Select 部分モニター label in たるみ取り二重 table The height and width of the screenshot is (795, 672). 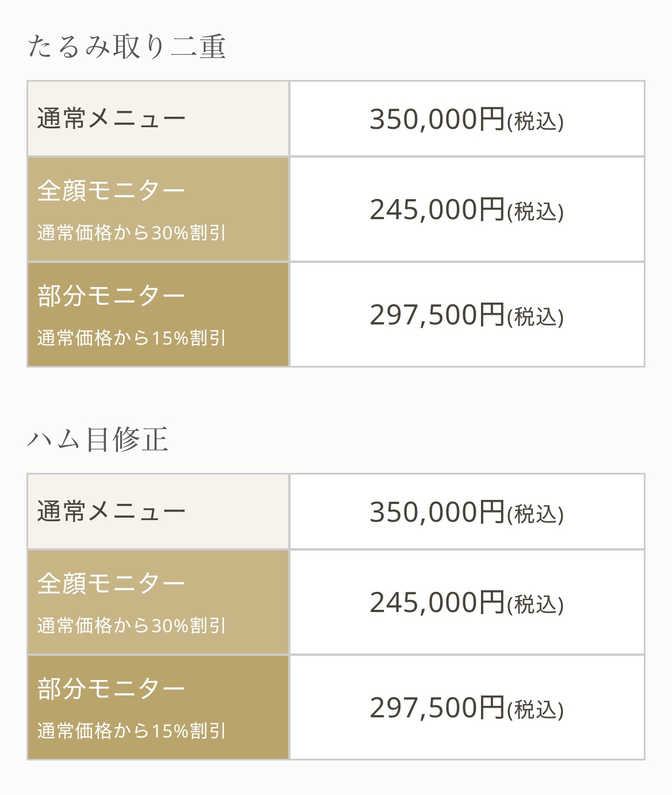coord(111,296)
